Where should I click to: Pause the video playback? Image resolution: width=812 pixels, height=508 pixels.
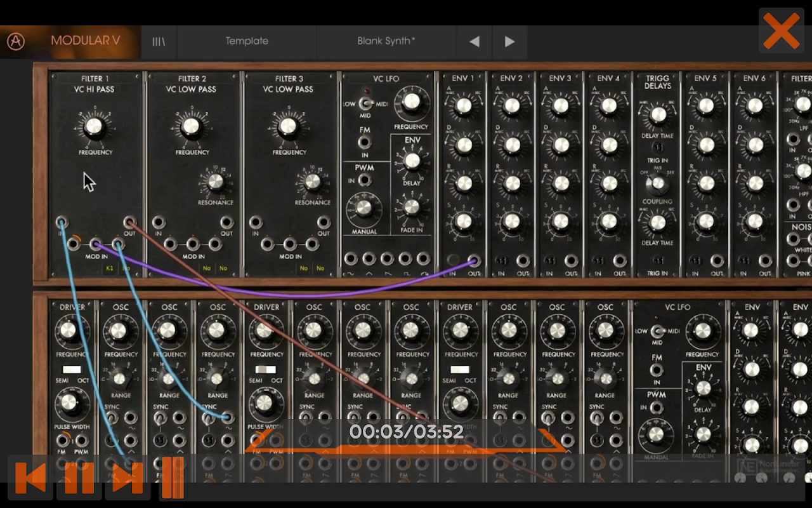(x=79, y=478)
